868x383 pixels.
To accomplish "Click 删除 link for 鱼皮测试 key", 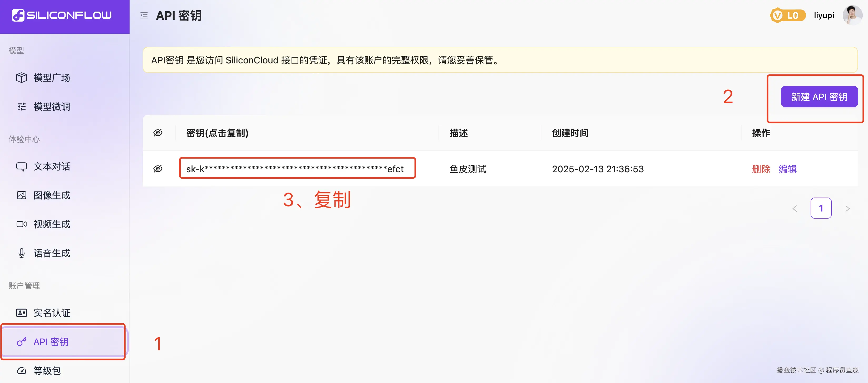I will point(761,169).
